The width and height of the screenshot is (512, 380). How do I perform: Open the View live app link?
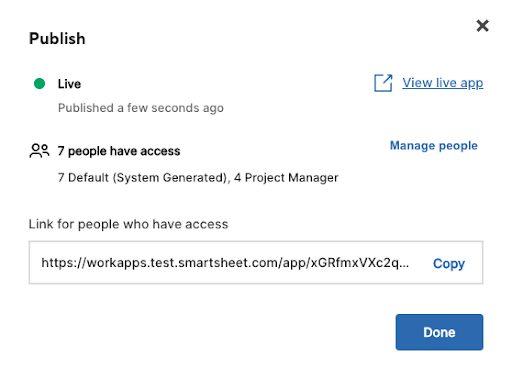(442, 83)
